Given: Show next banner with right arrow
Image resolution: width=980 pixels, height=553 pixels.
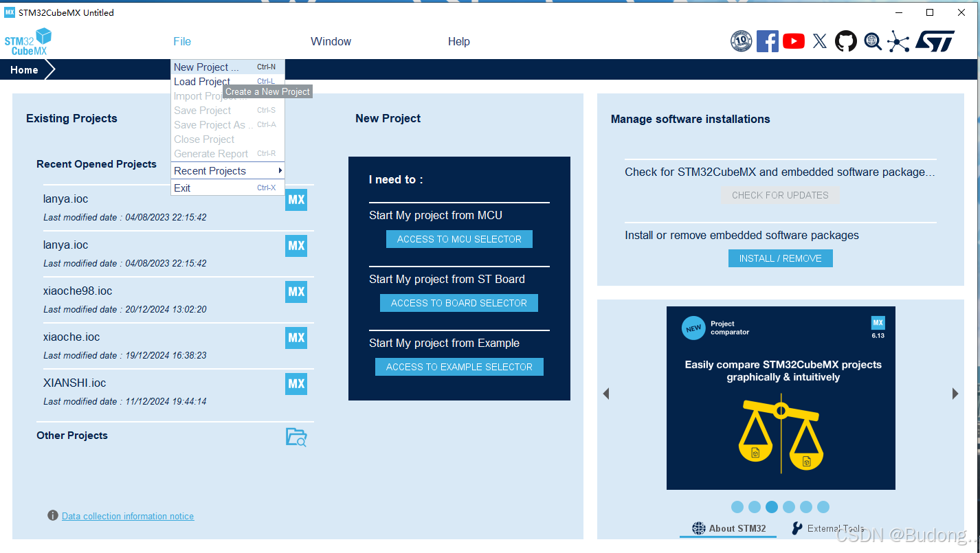Looking at the screenshot, I should [955, 394].
